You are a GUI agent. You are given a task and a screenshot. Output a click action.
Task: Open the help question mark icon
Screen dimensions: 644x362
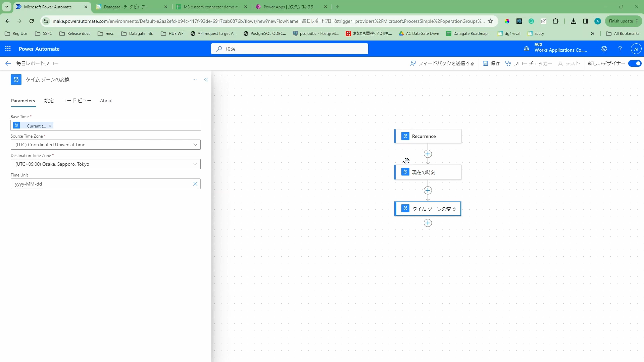620,49
